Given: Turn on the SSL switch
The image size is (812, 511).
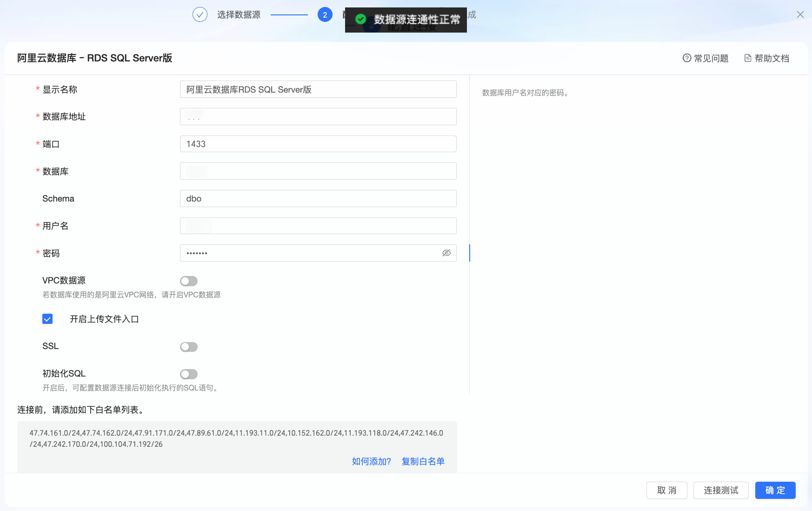Looking at the screenshot, I should tap(189, 347).
